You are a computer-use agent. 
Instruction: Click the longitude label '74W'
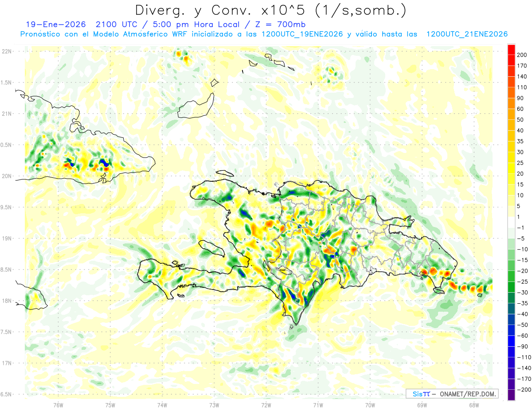pyautogui.click(x=162, y=405)
